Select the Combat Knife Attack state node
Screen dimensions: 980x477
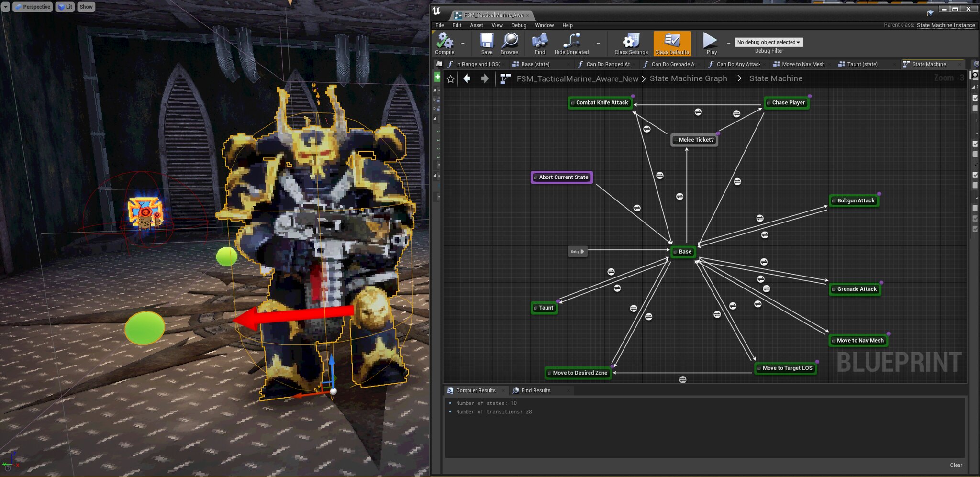coord(600,103)
